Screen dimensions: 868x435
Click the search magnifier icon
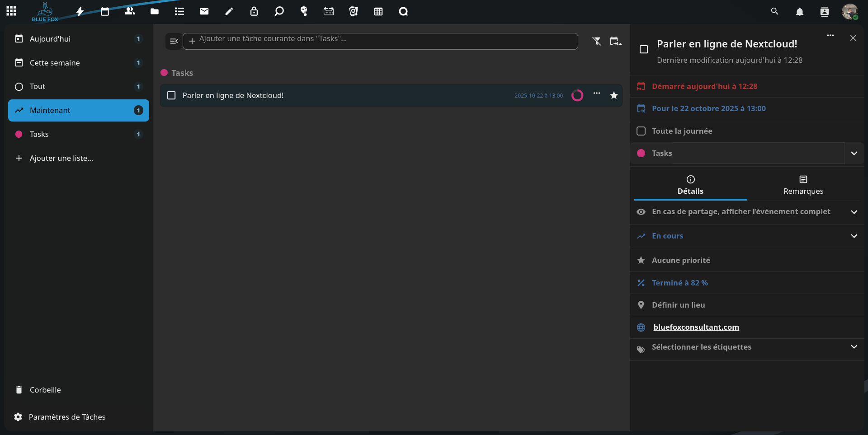774,11
